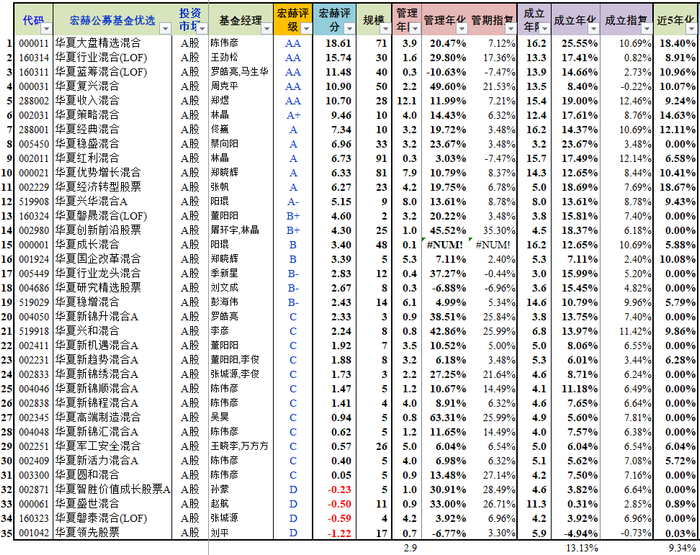Select the A+ rating cell for 华夏策略混合

click(293, 115)
